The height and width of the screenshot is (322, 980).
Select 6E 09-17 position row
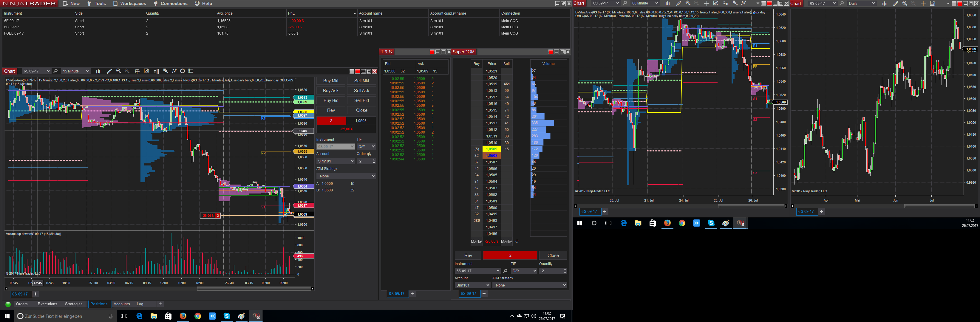coord(285,21)
